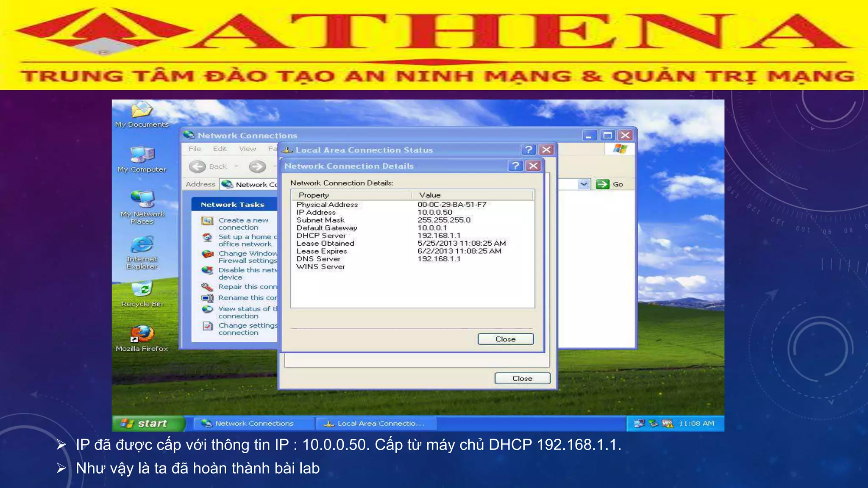Click the Back arrow in Network Connections
The image size is (868, 488).
pos(198,166)
